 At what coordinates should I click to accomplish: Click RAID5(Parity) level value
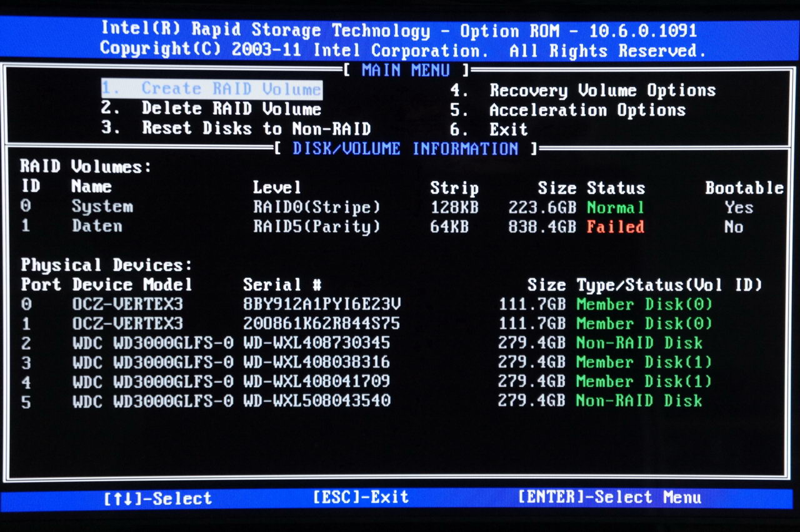316,227
